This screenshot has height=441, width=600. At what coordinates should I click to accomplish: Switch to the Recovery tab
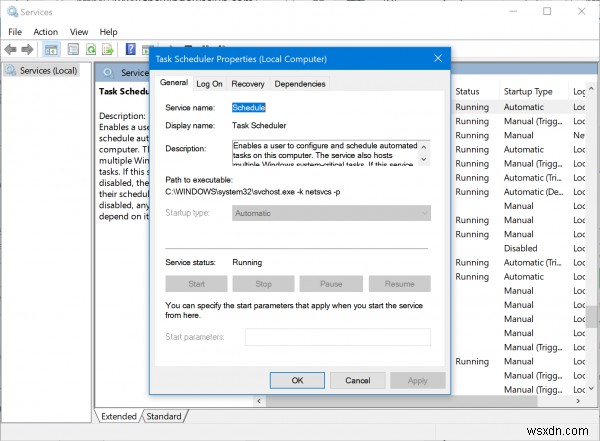pos(248,84)
